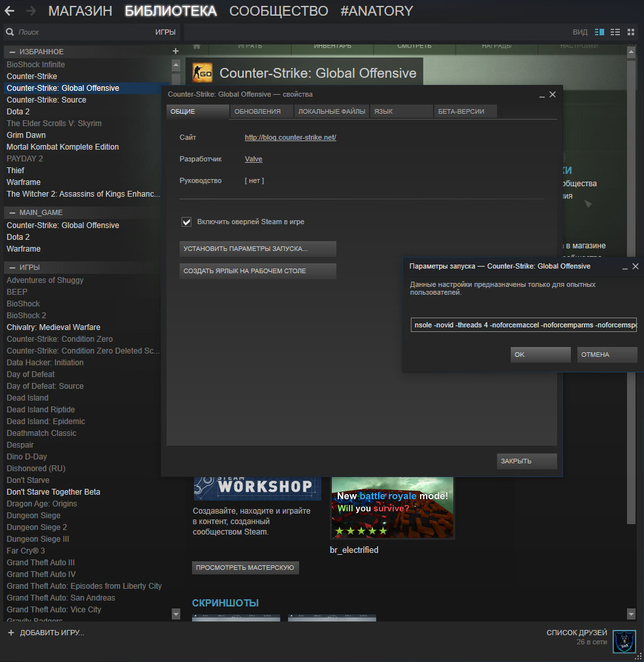
Task: Switch to the ЛОКАЛЬНЫЕ ФАЙЛЫ tab
Action: click(332, 112)
